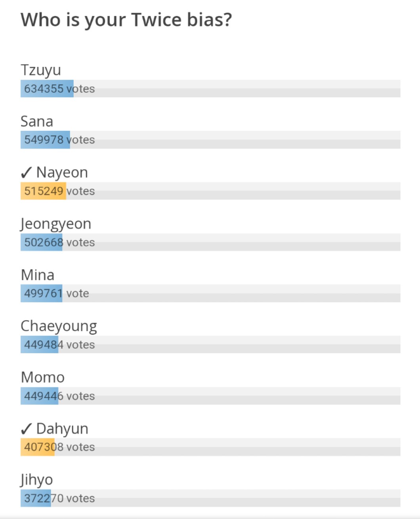This screenshot has height=519, width=420.
Task: Click the checkmark beside Dahyun
Action: pos(26,429)
